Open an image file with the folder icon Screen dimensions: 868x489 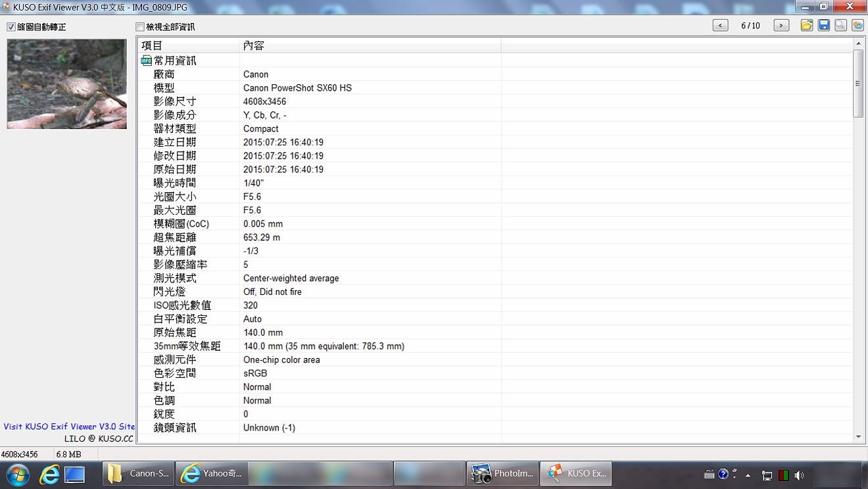(807, 26)
